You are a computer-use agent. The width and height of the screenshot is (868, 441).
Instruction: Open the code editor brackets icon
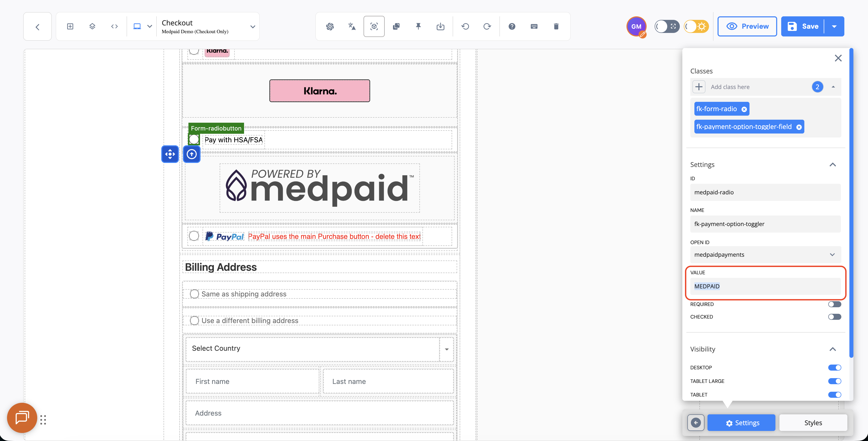coord(114,26)
